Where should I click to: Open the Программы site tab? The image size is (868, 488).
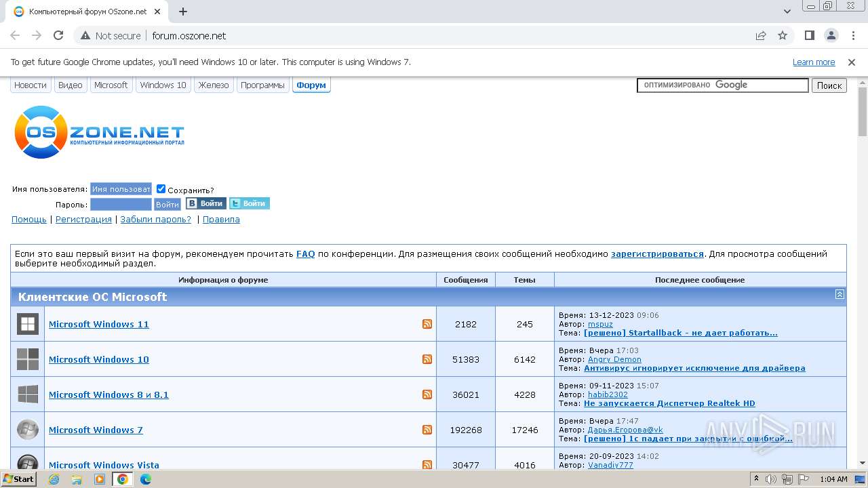[x=262, y=85]
